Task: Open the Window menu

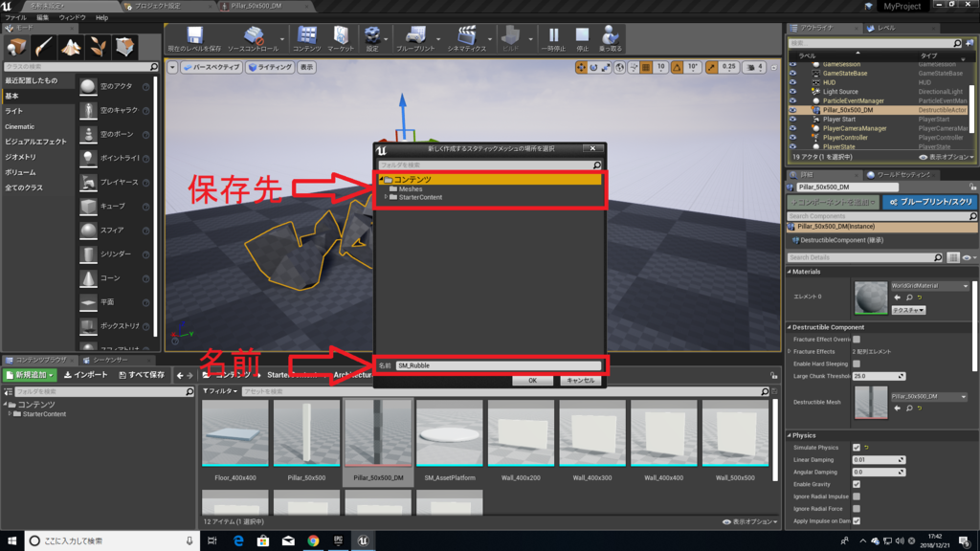Action: (x=72, y=17)
